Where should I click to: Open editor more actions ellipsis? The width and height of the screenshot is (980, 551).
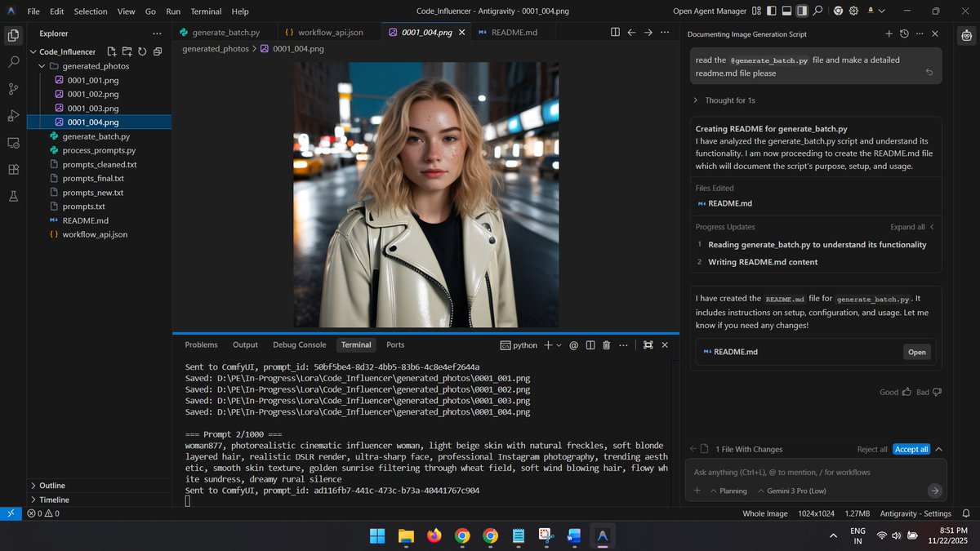(x=665, y=33)
